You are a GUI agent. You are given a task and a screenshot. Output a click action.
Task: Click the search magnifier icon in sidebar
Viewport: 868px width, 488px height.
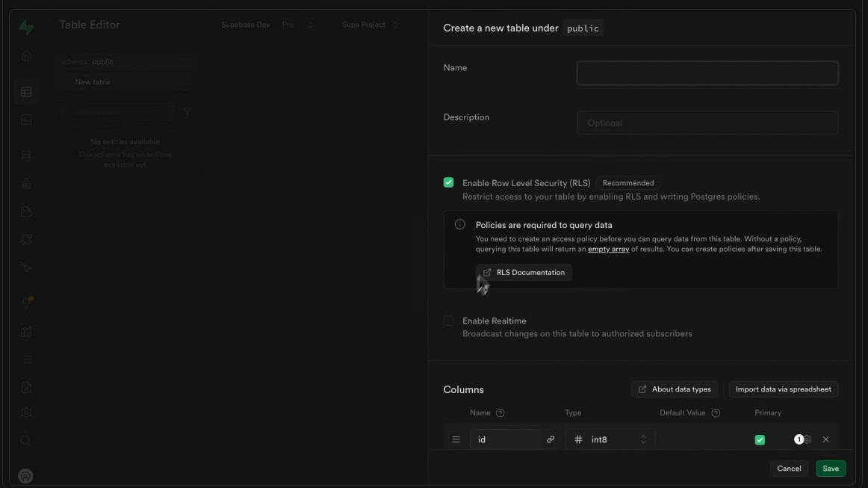pyautogui.click(x=26, y=441)
